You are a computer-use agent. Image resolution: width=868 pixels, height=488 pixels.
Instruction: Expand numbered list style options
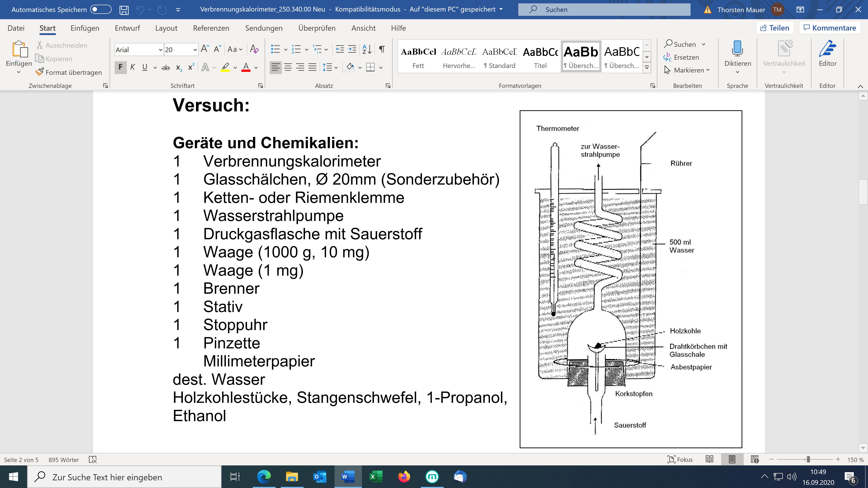coord(306,50)
